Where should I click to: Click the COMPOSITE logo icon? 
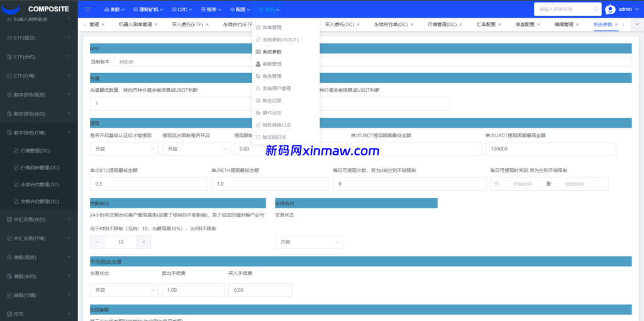click(x=11, y=9)
